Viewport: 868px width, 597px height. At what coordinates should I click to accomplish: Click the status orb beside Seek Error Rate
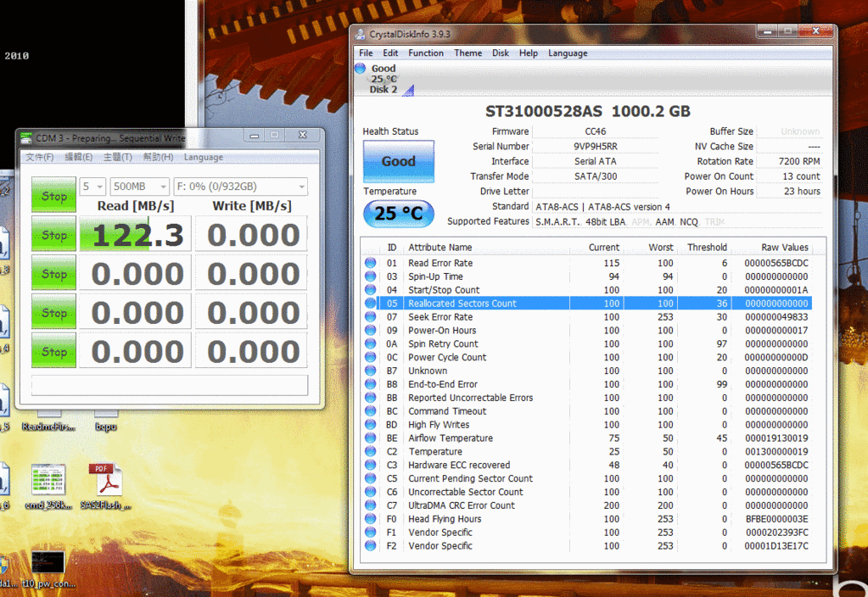pos(370,317)
